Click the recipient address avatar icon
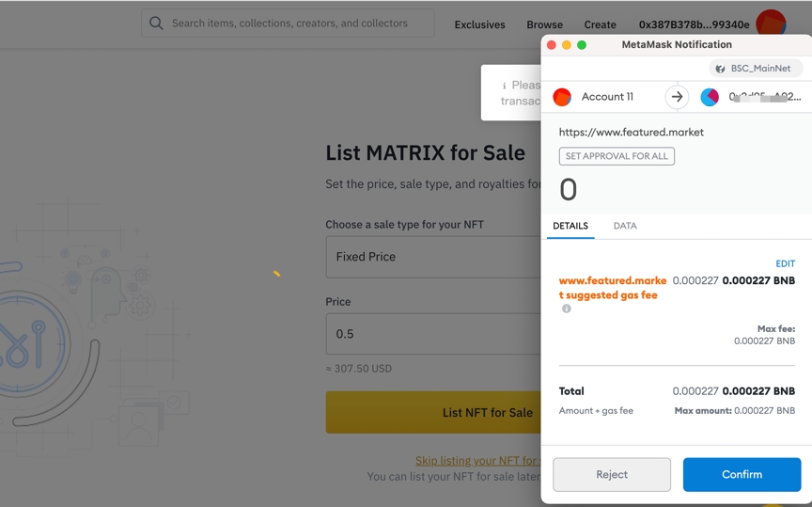The width and height of the screenshot is (812, 507). click(710, 97)
